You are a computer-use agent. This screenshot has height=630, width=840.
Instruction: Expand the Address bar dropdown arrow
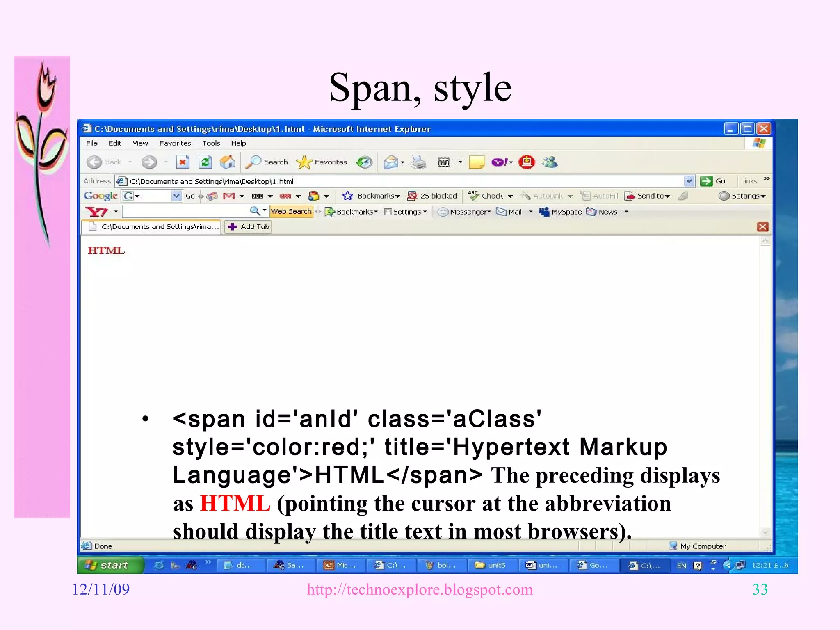[x=689, y=181]
